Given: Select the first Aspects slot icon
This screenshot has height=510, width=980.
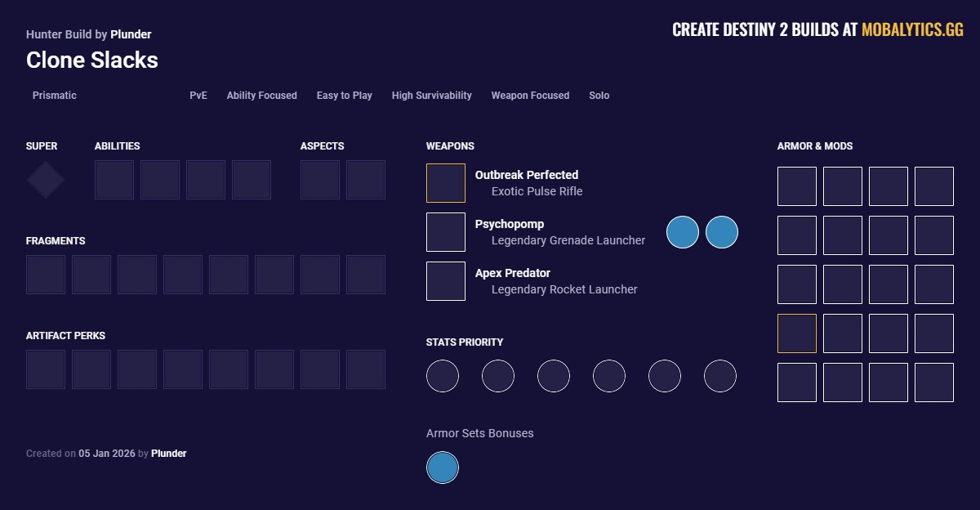Looking at the screenshot, I should (x=320, y=180).
